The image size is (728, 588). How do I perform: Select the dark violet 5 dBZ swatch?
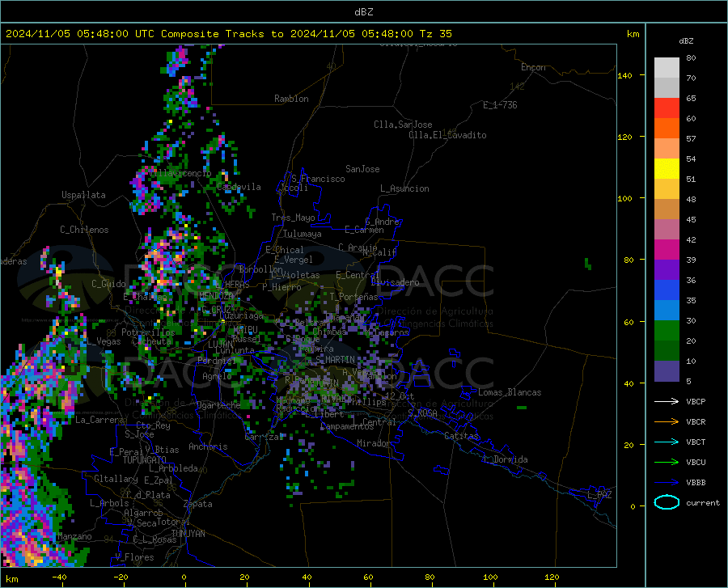pyautogui.click(x=667, y=371)
